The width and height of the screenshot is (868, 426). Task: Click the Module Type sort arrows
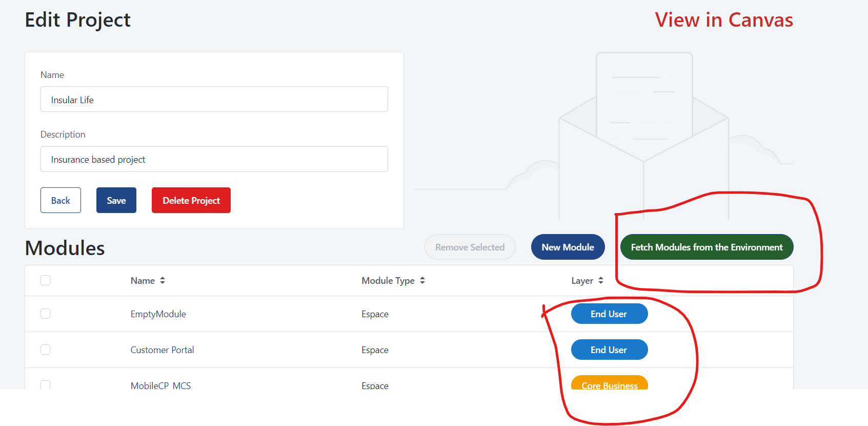pyautogui.click(x=422, y=281)
